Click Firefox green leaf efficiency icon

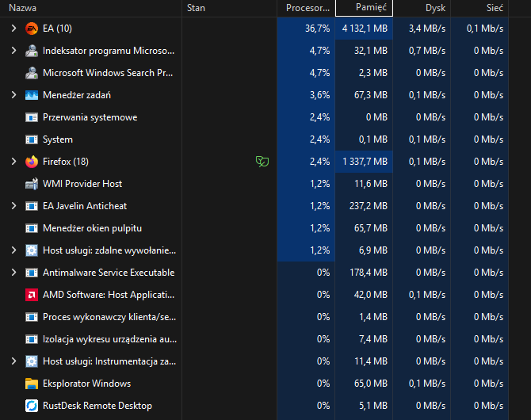point(262,162)
